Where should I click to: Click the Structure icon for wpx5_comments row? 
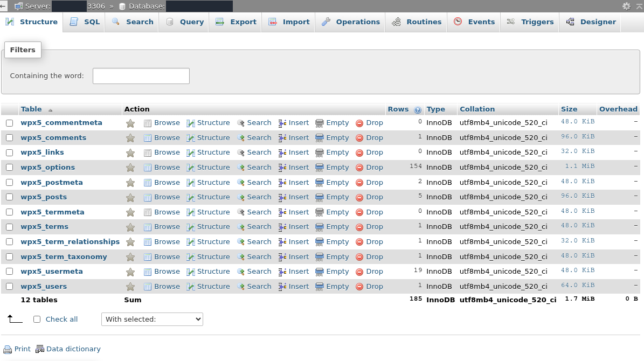[x=191, y=138]
